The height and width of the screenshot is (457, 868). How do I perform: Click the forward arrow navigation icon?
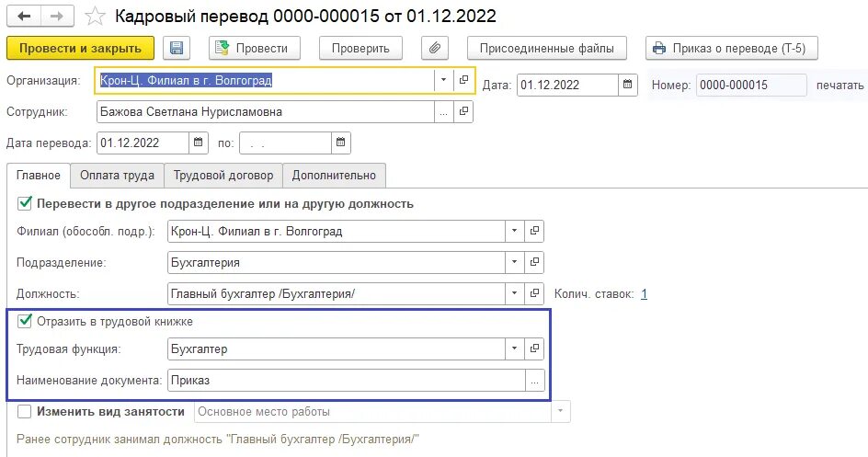pos(57,16)
